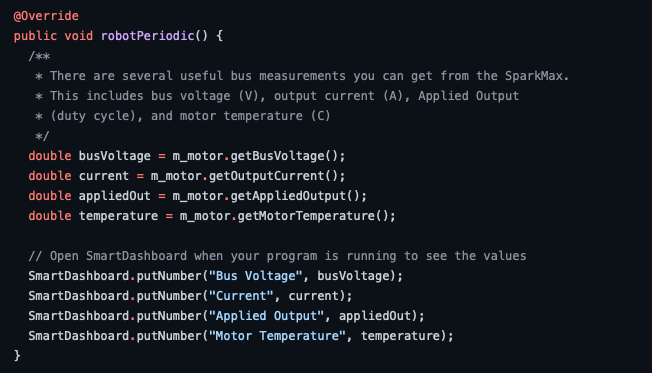The image size is (652, 373).
Task: Click the public keyword
Action: pos(35,36)
